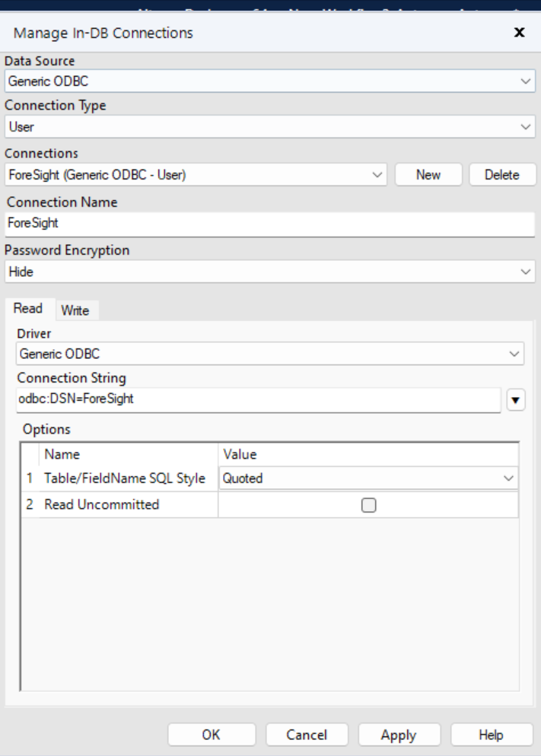Delete the selected ForeSight connection
The image size is (541, 756).
pos(501,175)
